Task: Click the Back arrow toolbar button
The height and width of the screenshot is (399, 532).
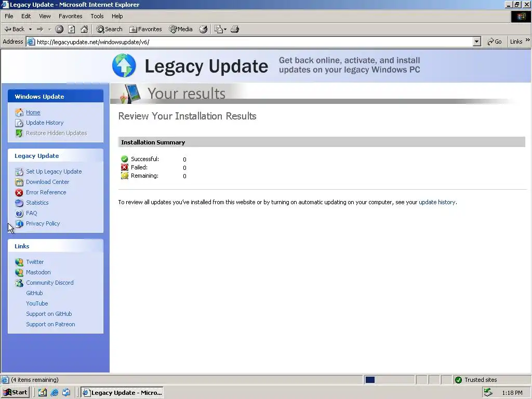Action: click(x=14, y=29)
